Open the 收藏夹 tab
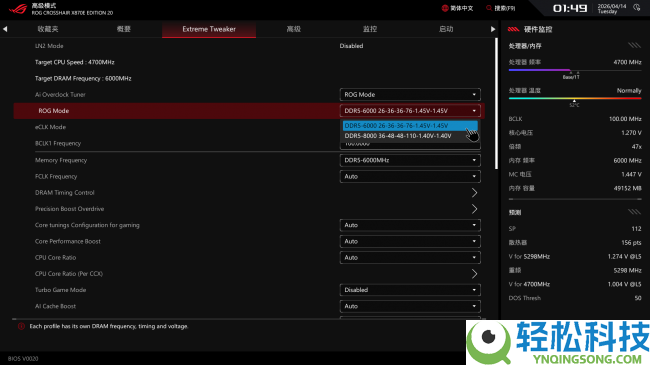 point(48,29)
